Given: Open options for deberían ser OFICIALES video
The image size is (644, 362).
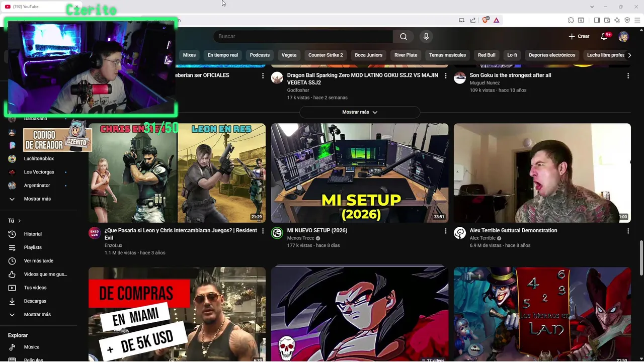Looking at the screenshot, I should pyautogui.click(x=263, y=75).
